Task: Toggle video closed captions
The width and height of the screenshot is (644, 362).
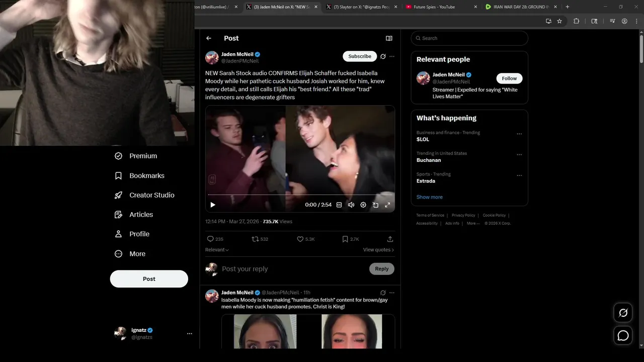Action: (339, 205)
